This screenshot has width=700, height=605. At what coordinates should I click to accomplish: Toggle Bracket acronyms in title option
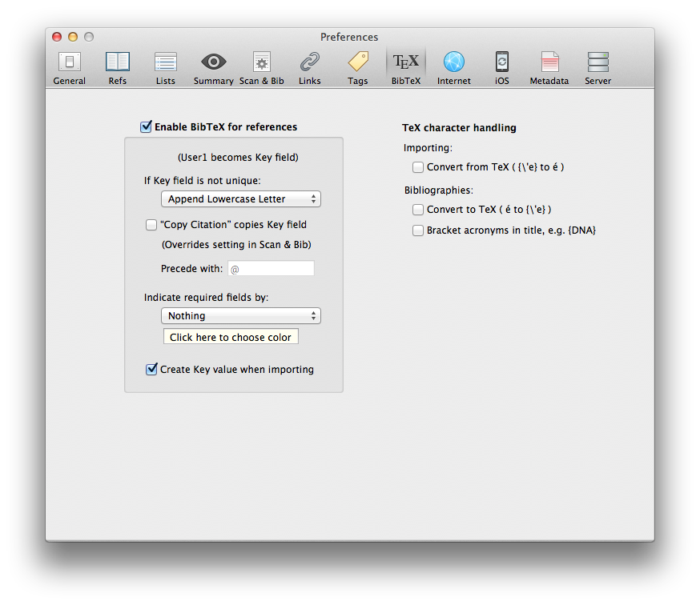[418, 230]
